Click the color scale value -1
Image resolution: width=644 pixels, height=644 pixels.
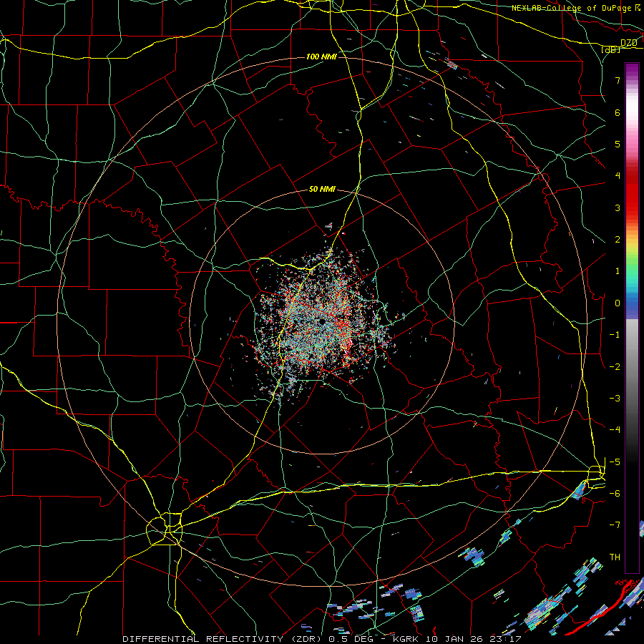coord(615,335)
